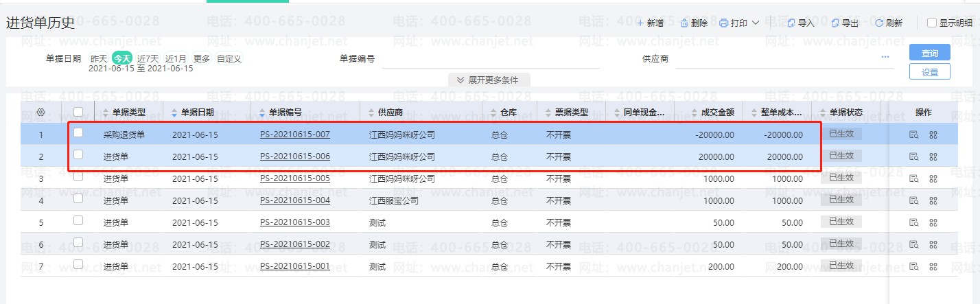
Task: Select the 近7天 date filter
Action: click(148, 58)
